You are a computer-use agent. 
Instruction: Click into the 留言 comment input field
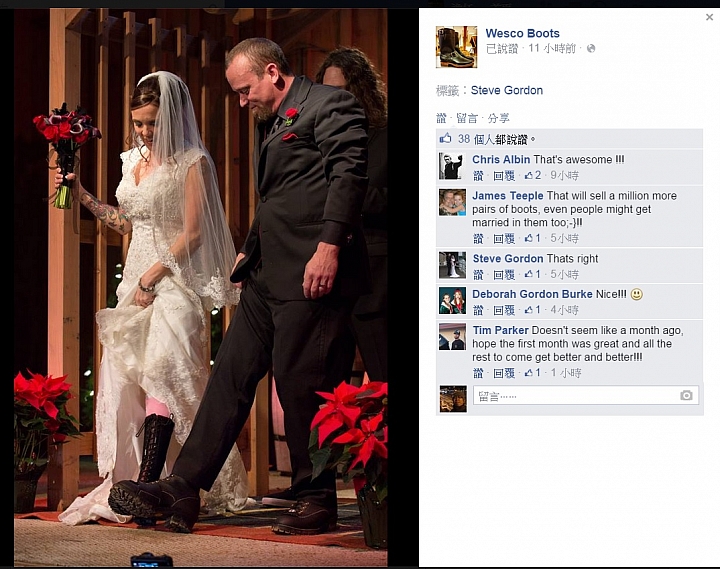(586, 395)
